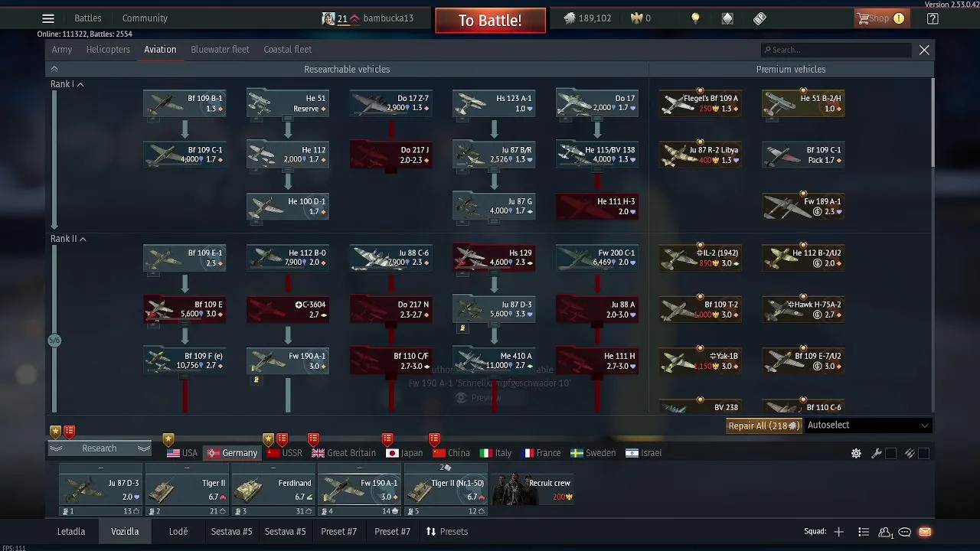
Task: Toggle the auto-repair wrench checkbox
Action: point(890,453)
